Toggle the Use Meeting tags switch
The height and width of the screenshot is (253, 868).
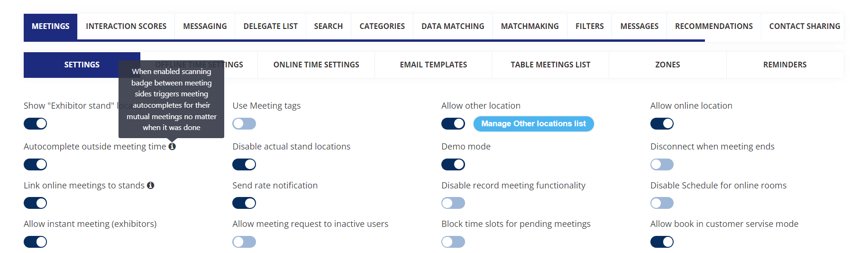[244, 124]
